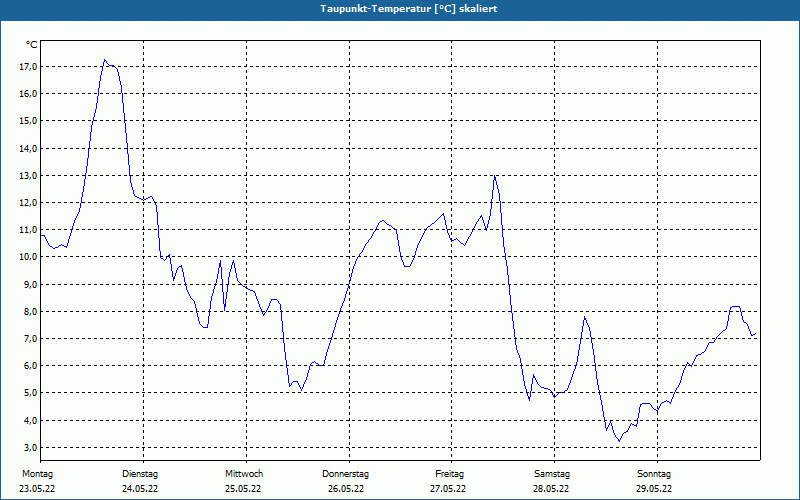Image resolution: width=800 pixels, height=500 pixels.
Task: Click the date 26.05.22
Action: 346,489
